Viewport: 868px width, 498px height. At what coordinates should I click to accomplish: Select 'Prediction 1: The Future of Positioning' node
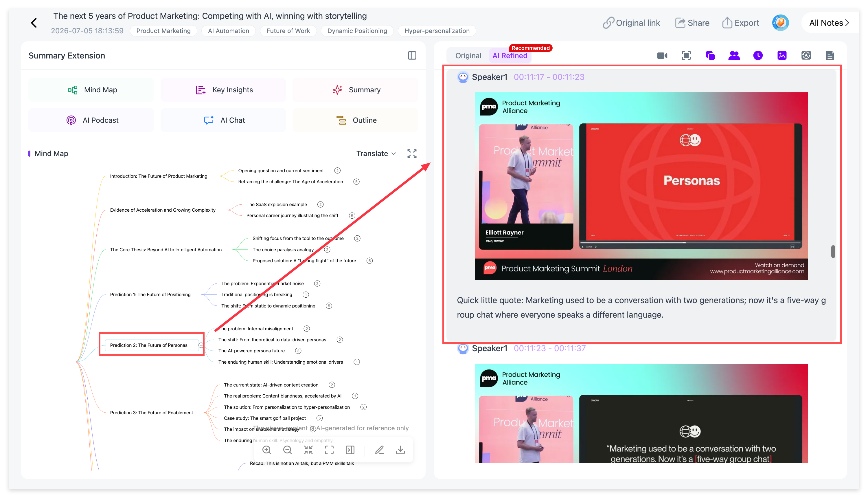point(150,294)
